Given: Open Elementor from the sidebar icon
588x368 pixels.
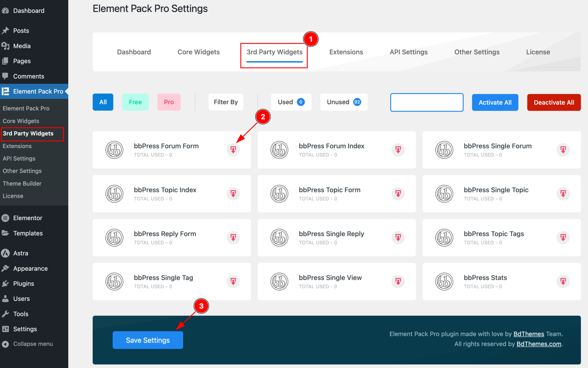Looking at the screenshot, I should point(6,218).
